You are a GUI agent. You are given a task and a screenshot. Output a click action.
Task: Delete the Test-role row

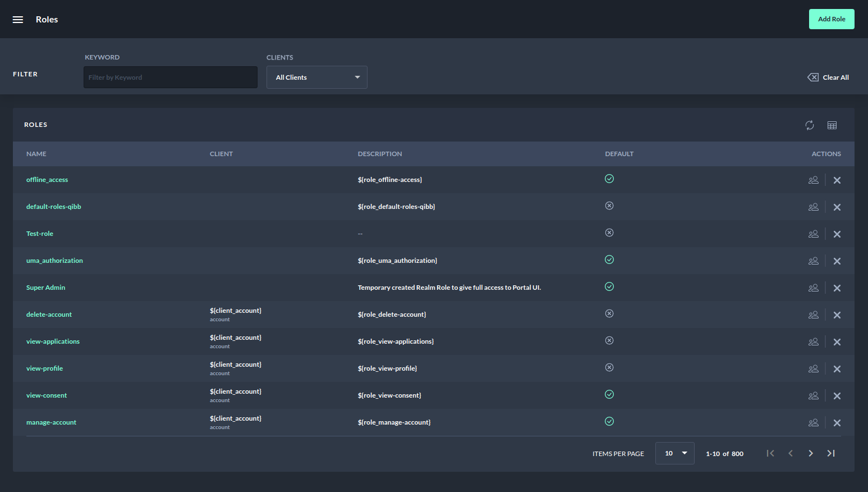point(837,234)
